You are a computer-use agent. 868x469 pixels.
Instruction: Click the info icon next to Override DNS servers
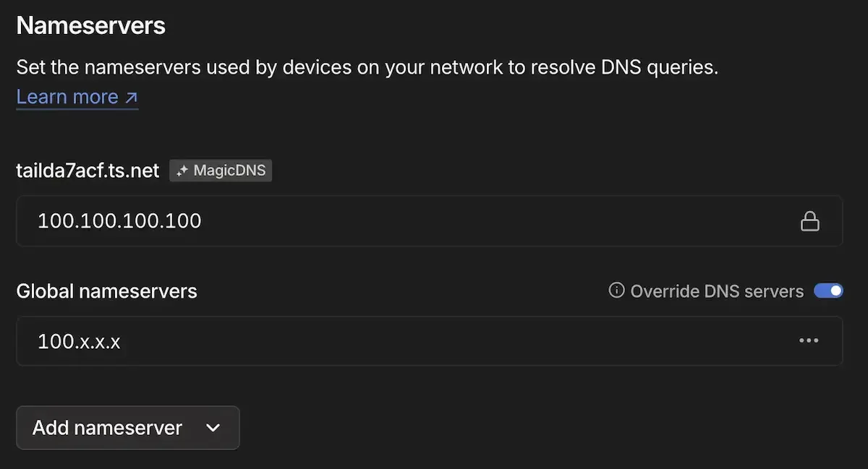click(616, 291)
